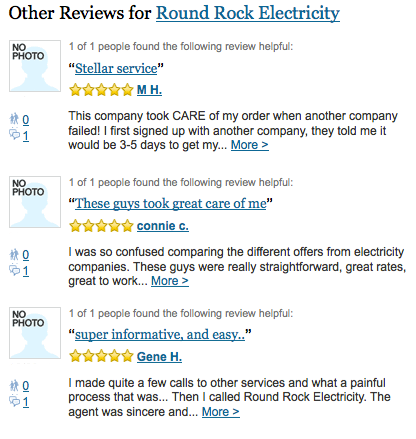The height and width of the screenshot is (439, 416).
Task: Click the comment bubble icon on connie c.'s review
Action: point(15,270)
